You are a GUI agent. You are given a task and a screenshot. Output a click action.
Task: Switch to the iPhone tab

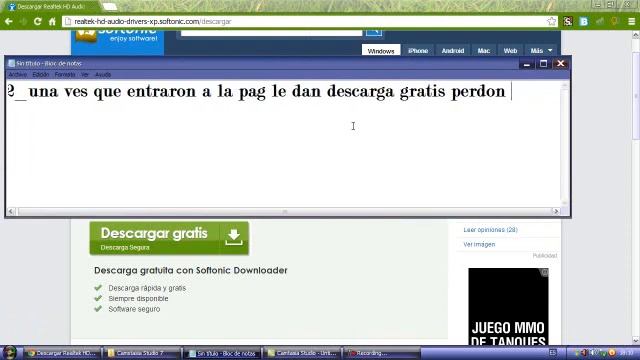(418, 51)
